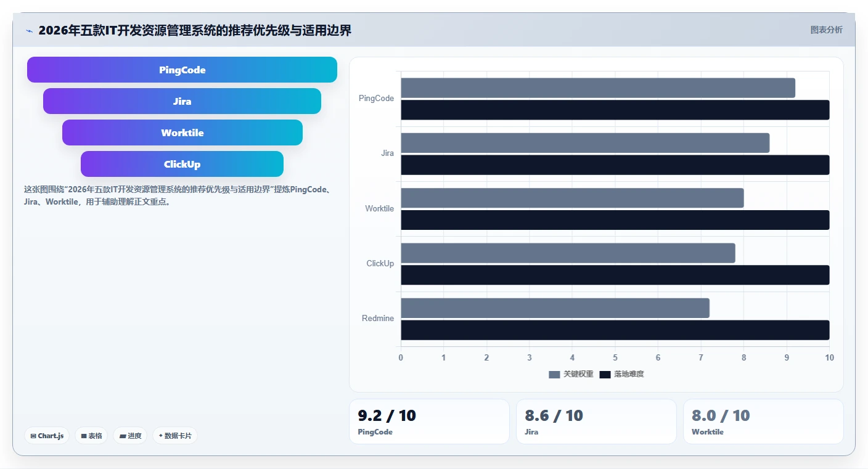Click the 关键权重 legend text

coord(578,375)
